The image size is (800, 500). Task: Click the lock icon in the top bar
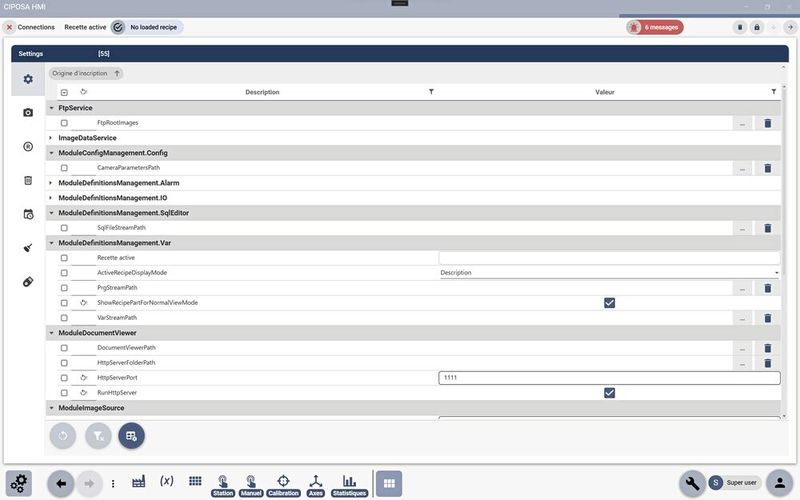click(757, 28)
